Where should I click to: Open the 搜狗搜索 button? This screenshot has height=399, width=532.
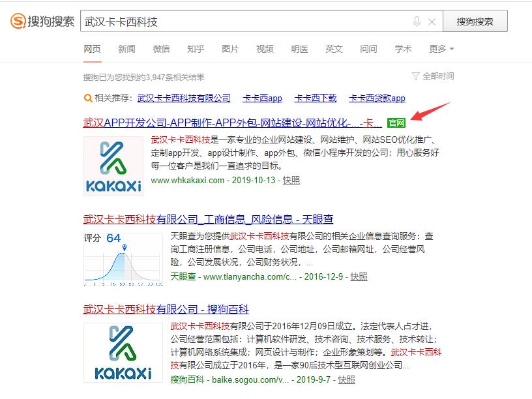[475, 22]
